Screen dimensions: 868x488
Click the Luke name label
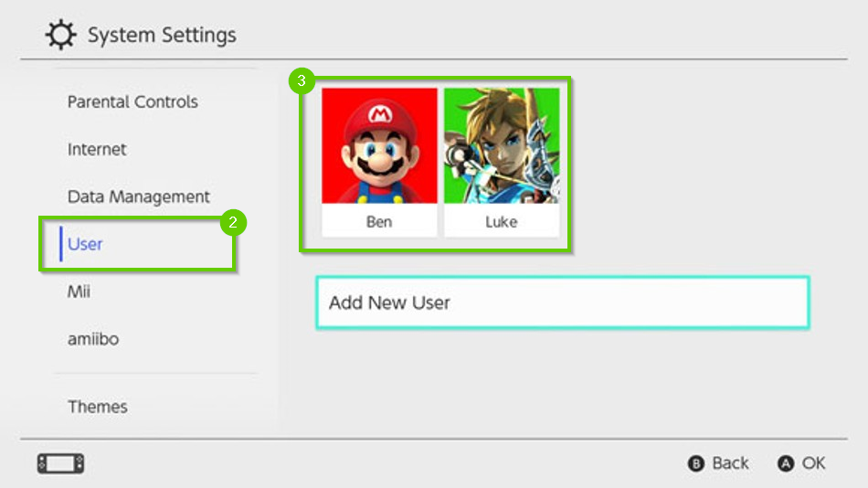[502, 222]
